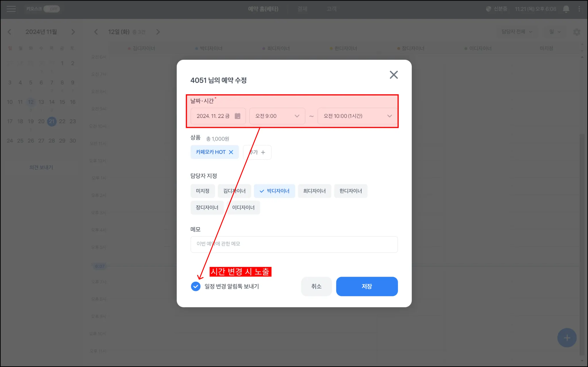Open the hamburger menu icon

click(11, 9)
